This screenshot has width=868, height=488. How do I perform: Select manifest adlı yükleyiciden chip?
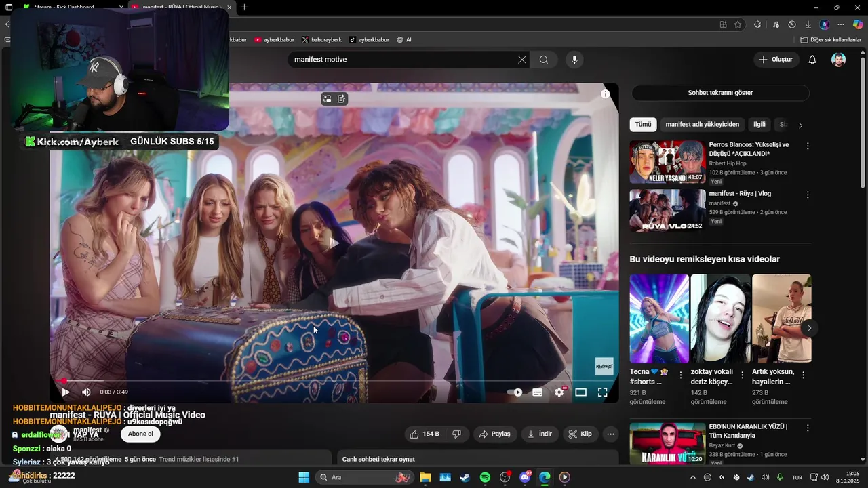pyautogui.click(x=703, y=125)
